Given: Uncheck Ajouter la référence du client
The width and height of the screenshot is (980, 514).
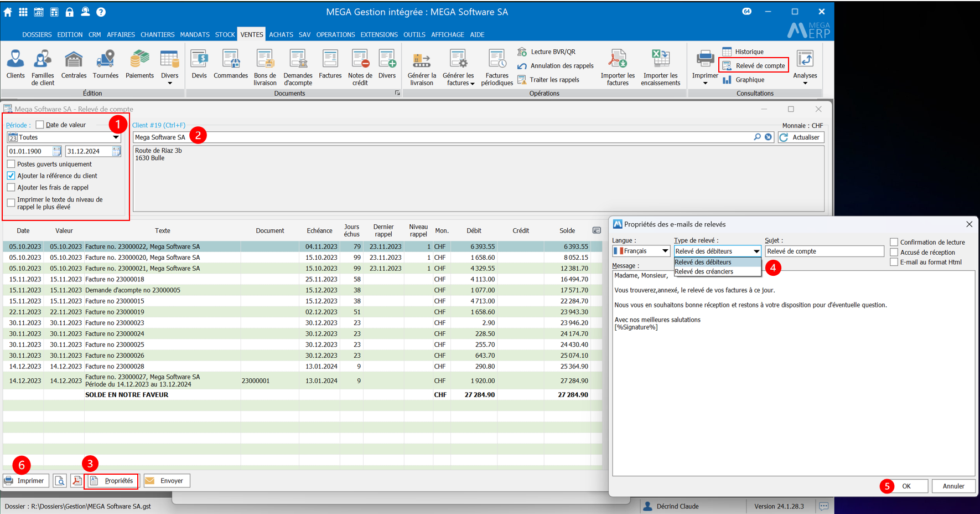Looking at the screenshot, I should (11, 176).
